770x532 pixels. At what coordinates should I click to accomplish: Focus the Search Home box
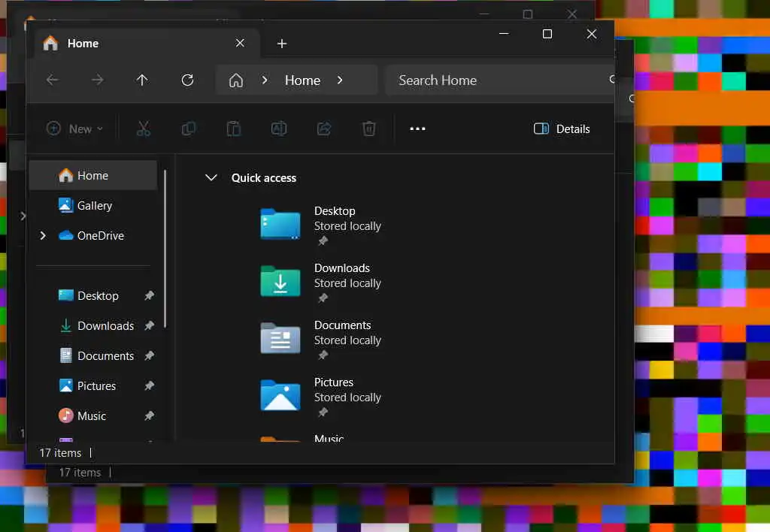coord(499,80)
